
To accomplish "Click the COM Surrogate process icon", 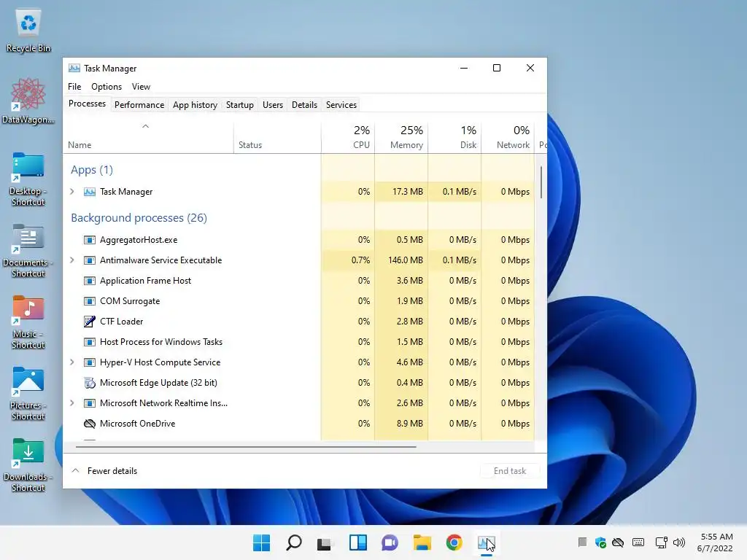I will coord(90,301).
